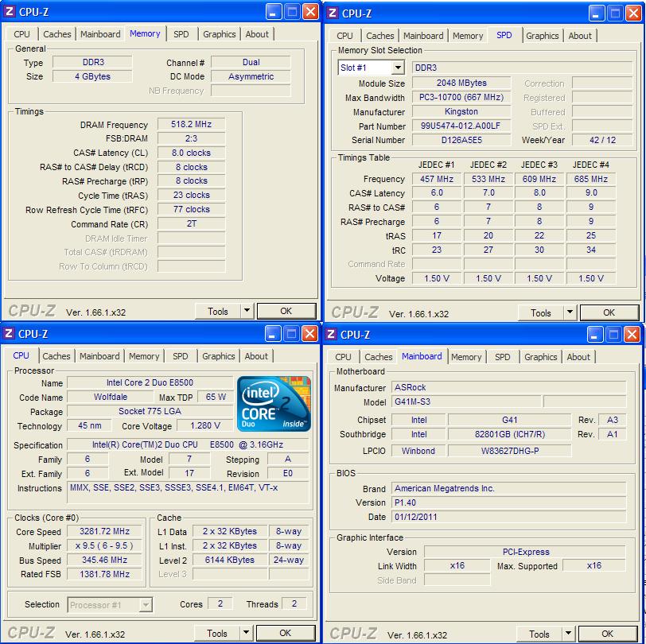This screenshot has height=644, width=646.
Task: Click OK in the SPD window
Action: click(609, 312)
